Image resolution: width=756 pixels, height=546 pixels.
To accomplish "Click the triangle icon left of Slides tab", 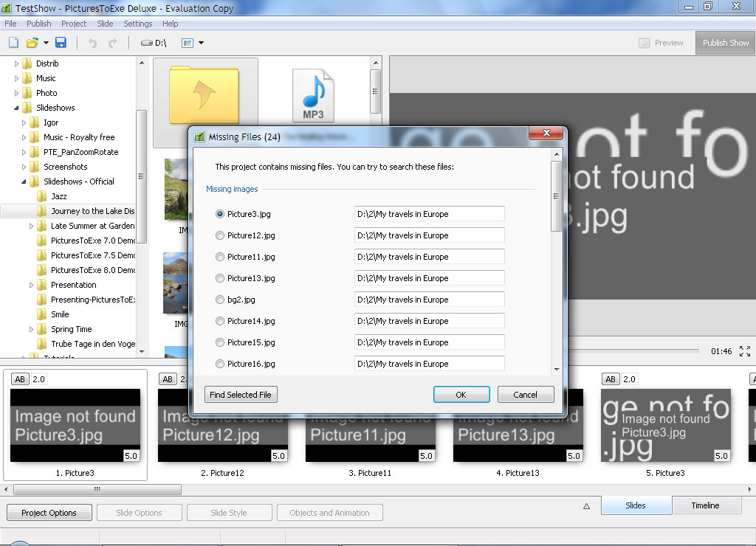I will pyautogui.click(x=586, y=506).
